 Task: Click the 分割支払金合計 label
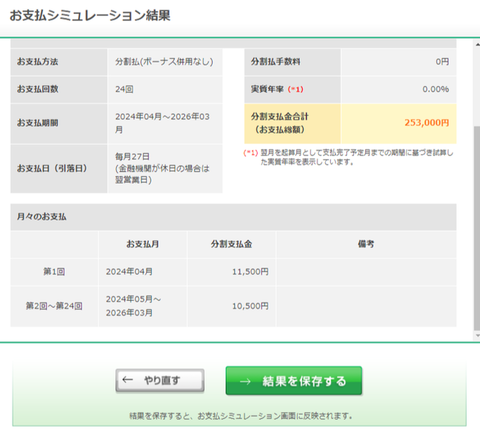click(280, 123)
